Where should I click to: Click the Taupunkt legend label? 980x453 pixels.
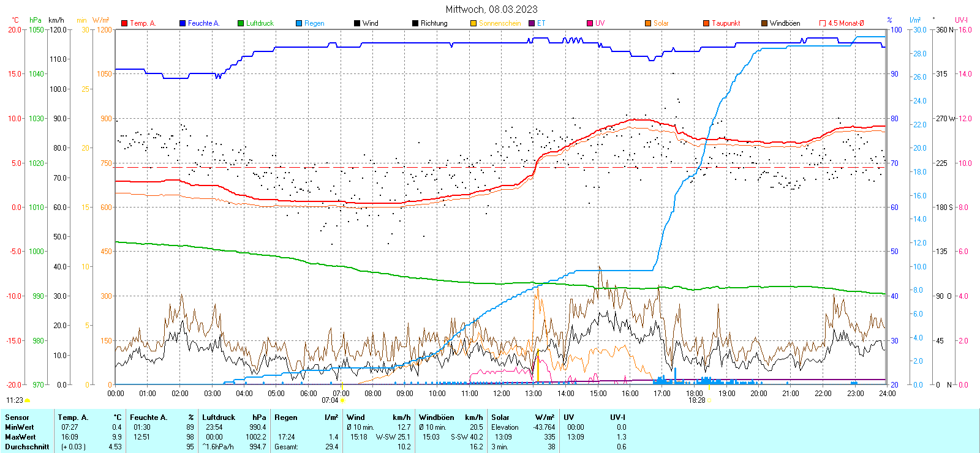pyautogui.click(x=726, y=23)
